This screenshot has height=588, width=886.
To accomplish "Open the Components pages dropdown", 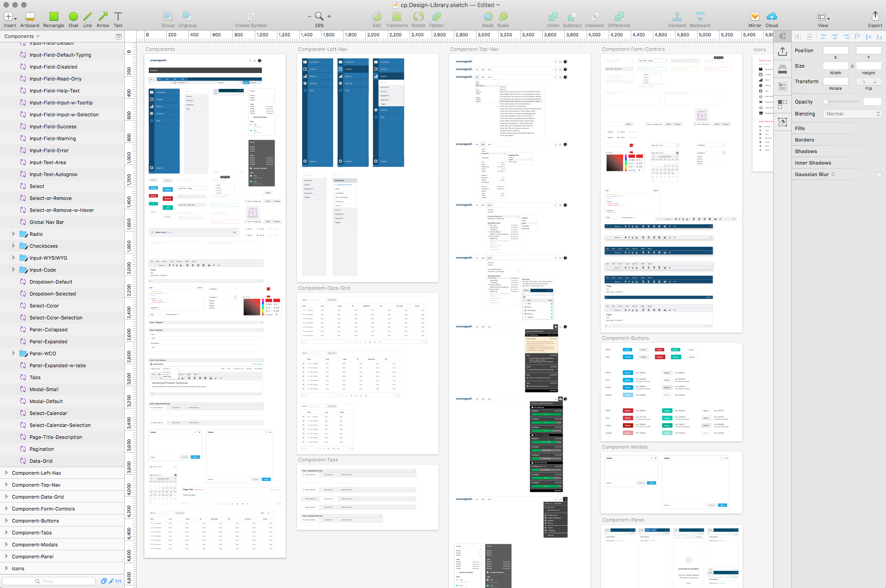I will coord(22,36).
